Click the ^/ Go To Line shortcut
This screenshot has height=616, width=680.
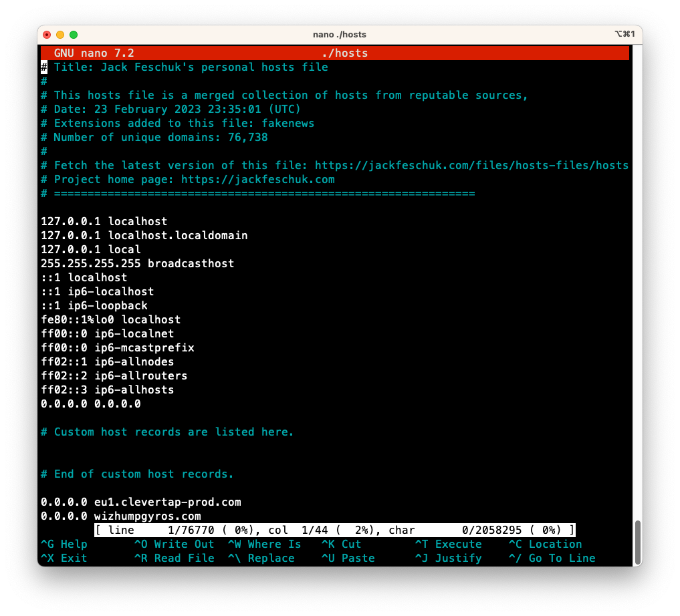(x=552, y=558)
